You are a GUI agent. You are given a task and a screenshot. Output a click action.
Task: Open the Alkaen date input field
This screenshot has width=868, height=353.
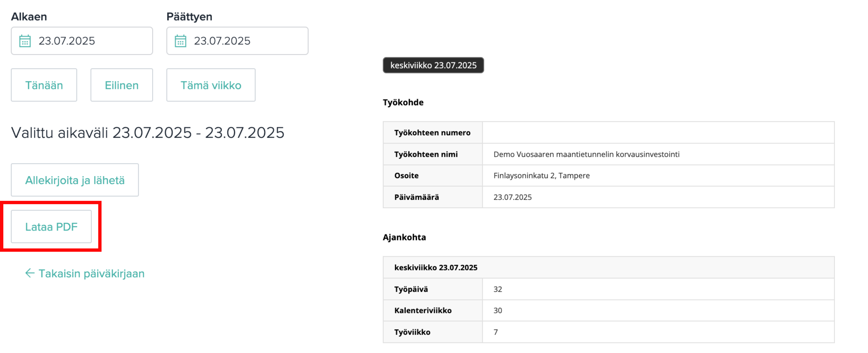pos(82,41)
